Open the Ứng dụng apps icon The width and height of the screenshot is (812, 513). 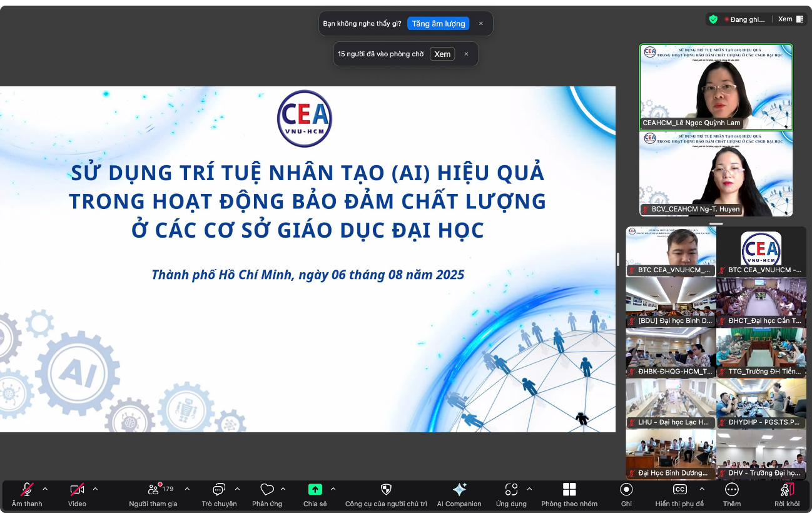(x=511, y=490)
